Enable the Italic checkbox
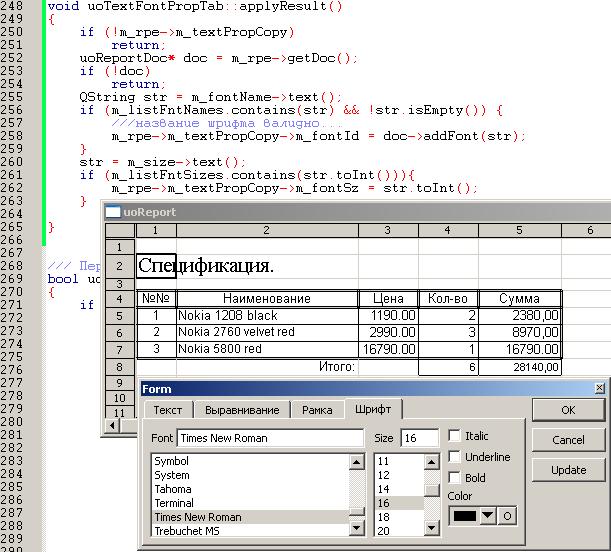This screenshot has width=611, height=552. click(x=455, y=436)
